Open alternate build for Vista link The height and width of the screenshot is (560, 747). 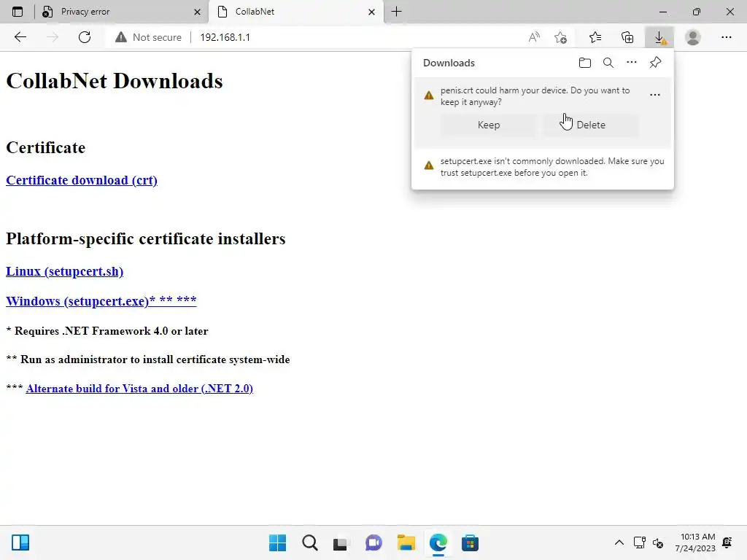pos(139,388)
